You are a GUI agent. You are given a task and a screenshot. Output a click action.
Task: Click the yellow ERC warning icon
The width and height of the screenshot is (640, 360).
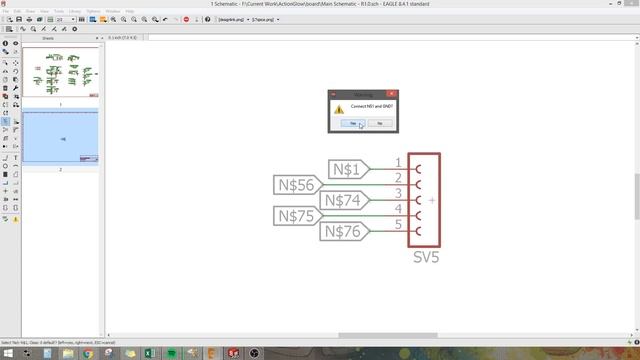(x=16, y=219)
